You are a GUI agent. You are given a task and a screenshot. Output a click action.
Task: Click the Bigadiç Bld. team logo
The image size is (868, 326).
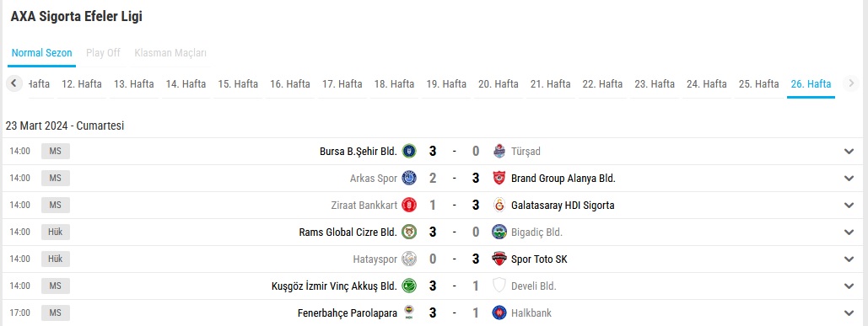(499, 232)
